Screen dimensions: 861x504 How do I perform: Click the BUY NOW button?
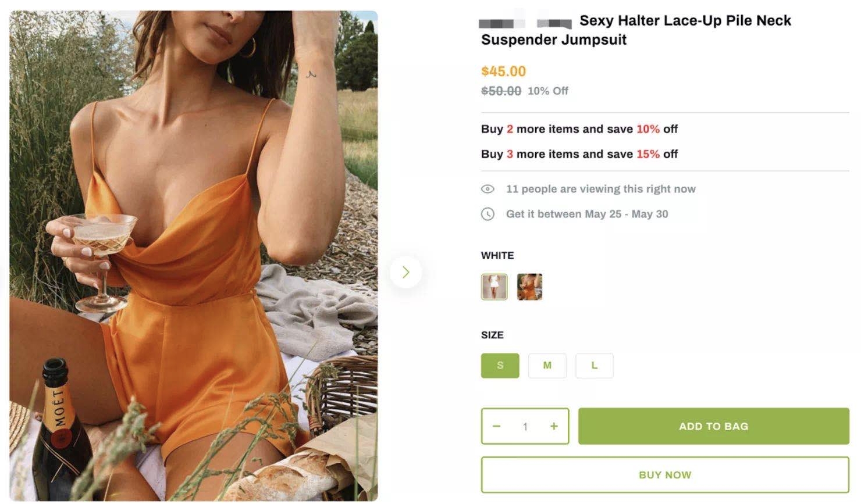coord(664,474)
